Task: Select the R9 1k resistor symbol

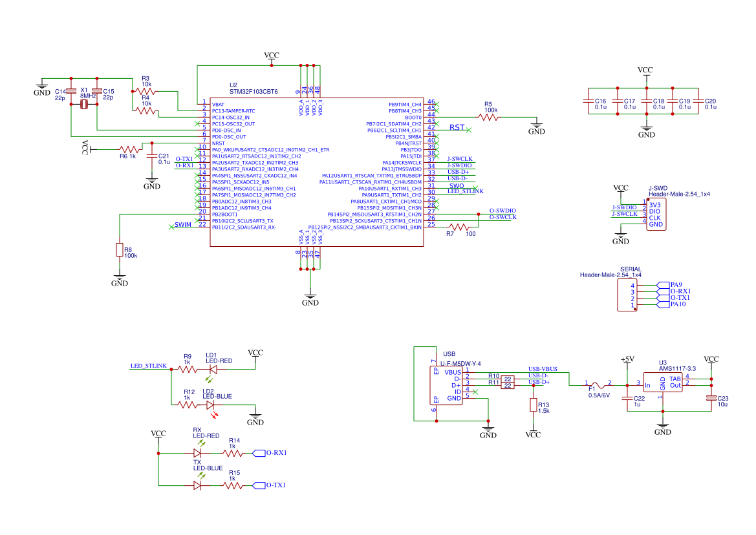Action: tap(188, 370)
